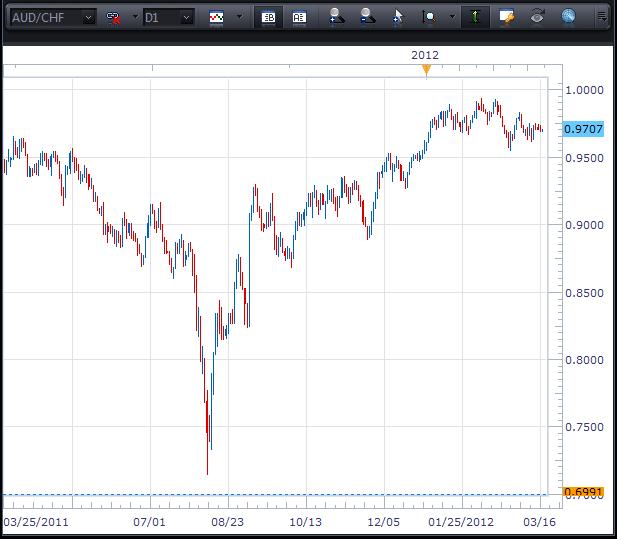The image size is (617, 539).
Task: Click the 0.9000 price axis label
Action: tap(584, 225)
